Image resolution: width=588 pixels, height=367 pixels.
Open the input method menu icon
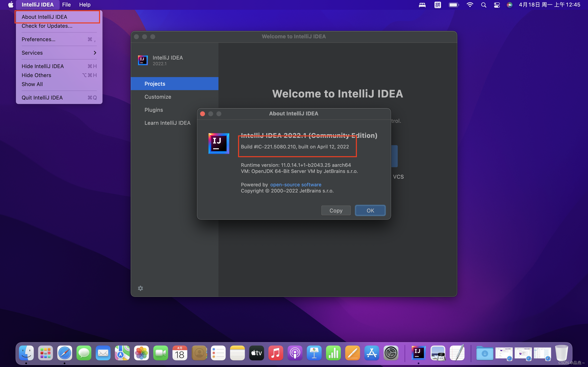tap(438, 5)
